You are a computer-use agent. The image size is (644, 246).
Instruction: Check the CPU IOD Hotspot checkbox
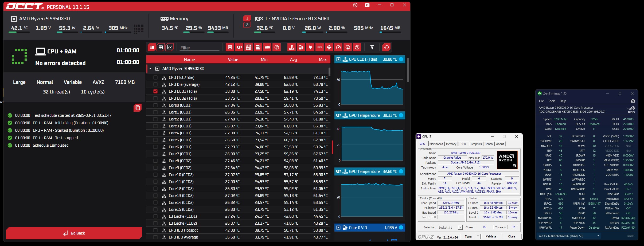coord(155,230)
